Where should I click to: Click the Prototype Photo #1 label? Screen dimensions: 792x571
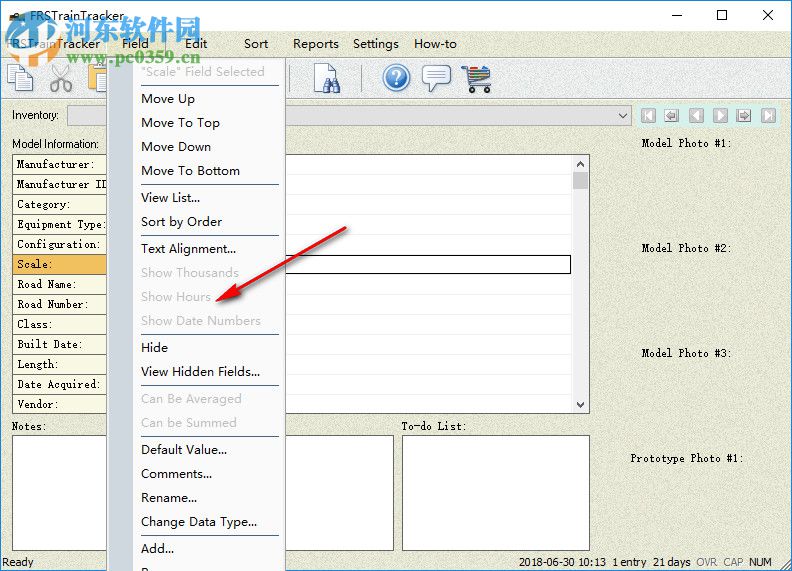pos(686,459)
